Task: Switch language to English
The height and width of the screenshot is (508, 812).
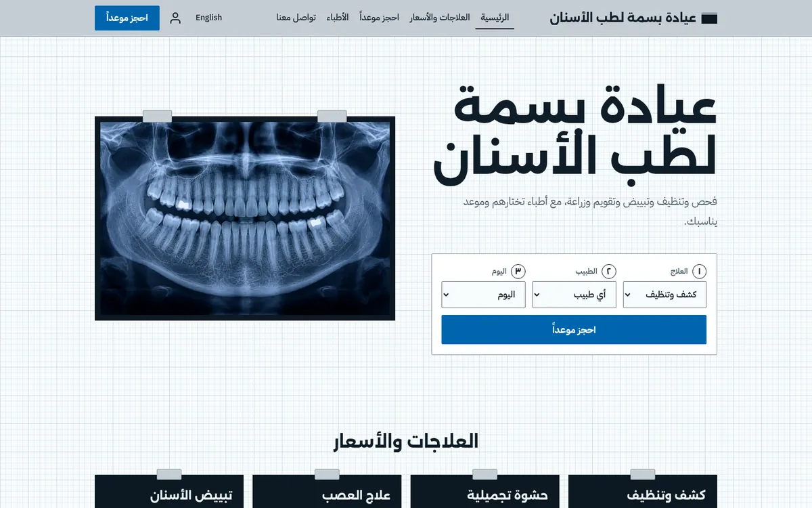Action: pyautogui.click(x=208, y=18)
